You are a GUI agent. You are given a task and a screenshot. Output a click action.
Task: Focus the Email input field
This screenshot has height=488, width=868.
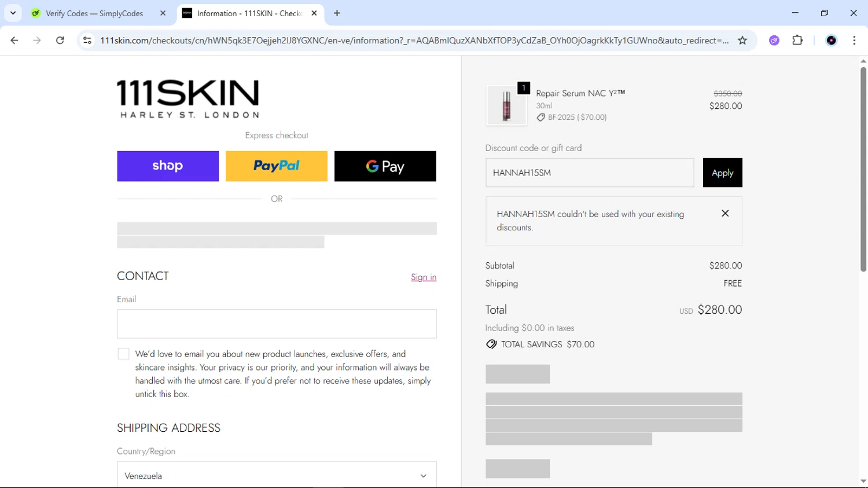tap(277, 324)
